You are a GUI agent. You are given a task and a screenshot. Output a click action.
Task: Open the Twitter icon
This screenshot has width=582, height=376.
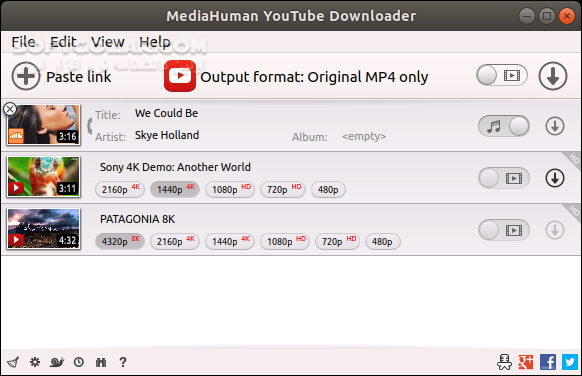[x=570, y=362]
